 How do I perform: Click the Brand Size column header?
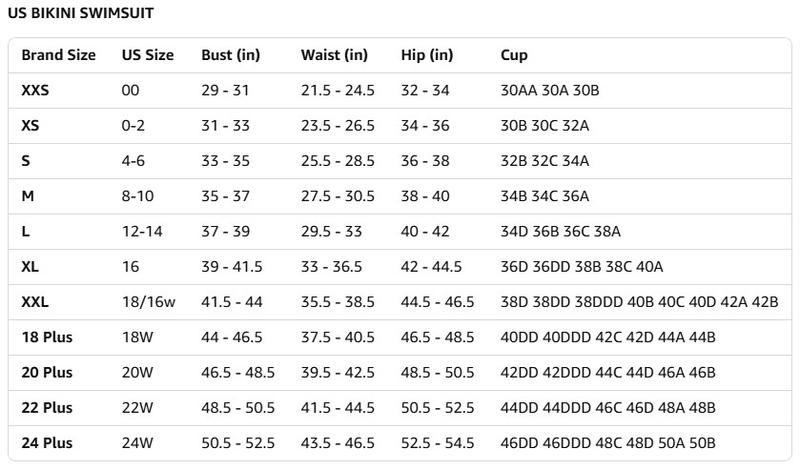pos(58,55)
